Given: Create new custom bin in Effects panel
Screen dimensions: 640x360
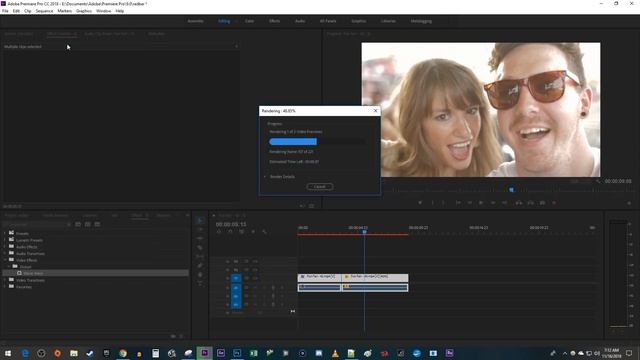Looking at the screenshot, I should click(173, 336).
